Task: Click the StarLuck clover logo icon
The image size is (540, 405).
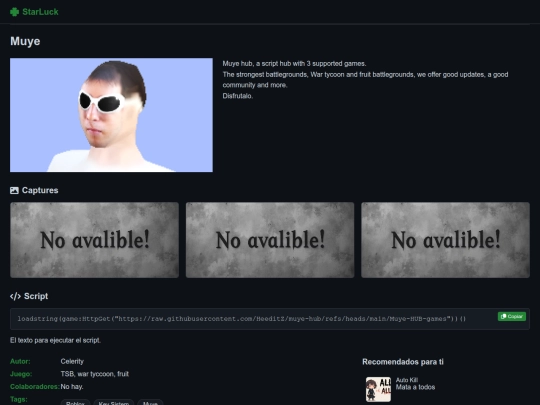Action: 14,12
